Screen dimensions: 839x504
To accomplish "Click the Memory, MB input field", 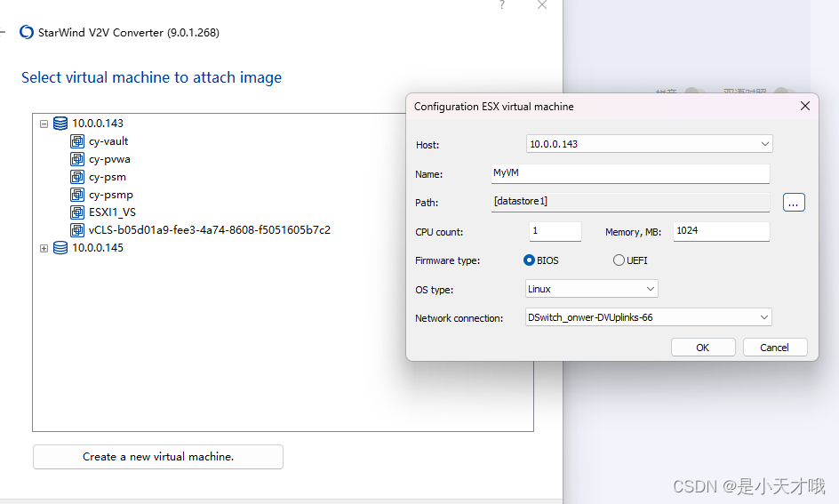I will coord(722,231).
